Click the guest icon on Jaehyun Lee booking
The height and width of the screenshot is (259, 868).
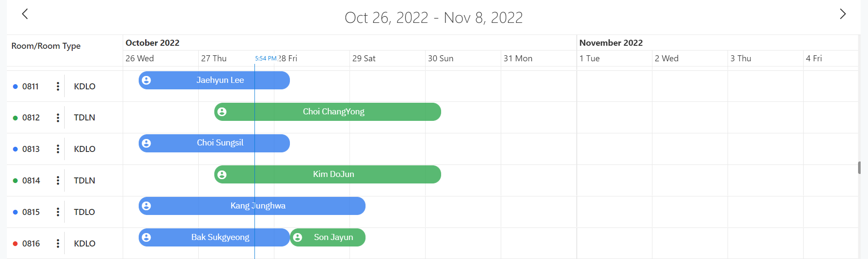click(x=146, y=80)
